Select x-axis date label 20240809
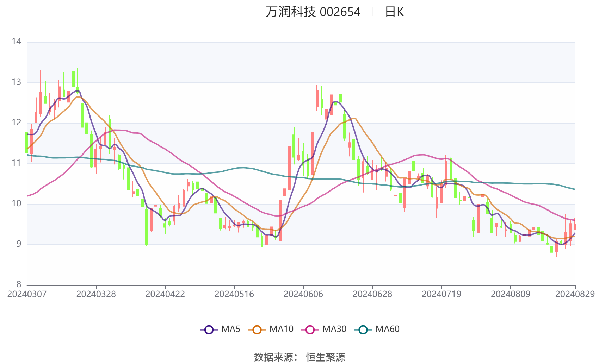This screenshot has height=364, width=599. [x=510, y=294]
